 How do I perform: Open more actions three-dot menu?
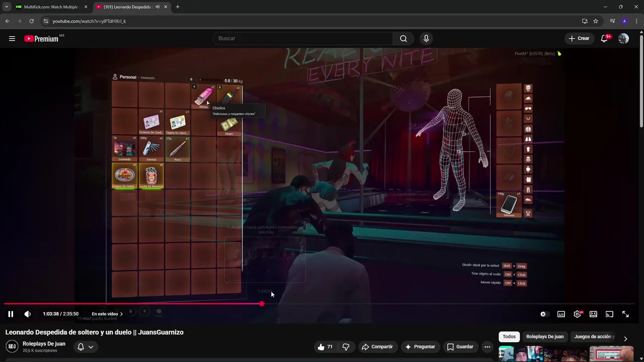487,347
